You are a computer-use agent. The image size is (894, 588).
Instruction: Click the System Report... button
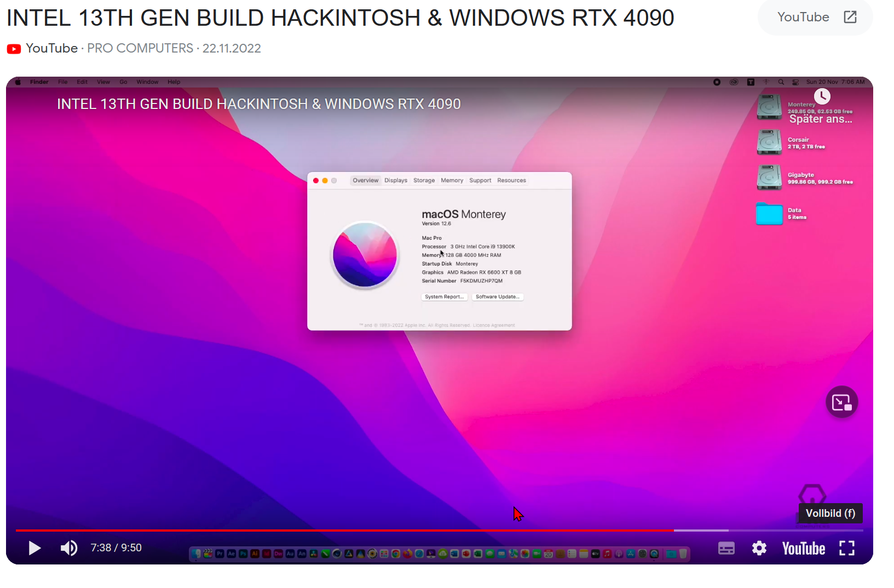click(x=444, y=297)
